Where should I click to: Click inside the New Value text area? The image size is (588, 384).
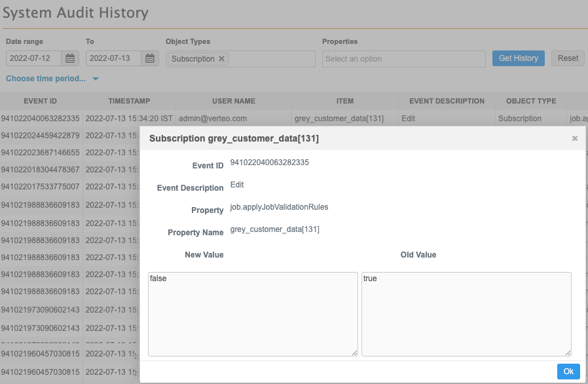click(253, 314)
